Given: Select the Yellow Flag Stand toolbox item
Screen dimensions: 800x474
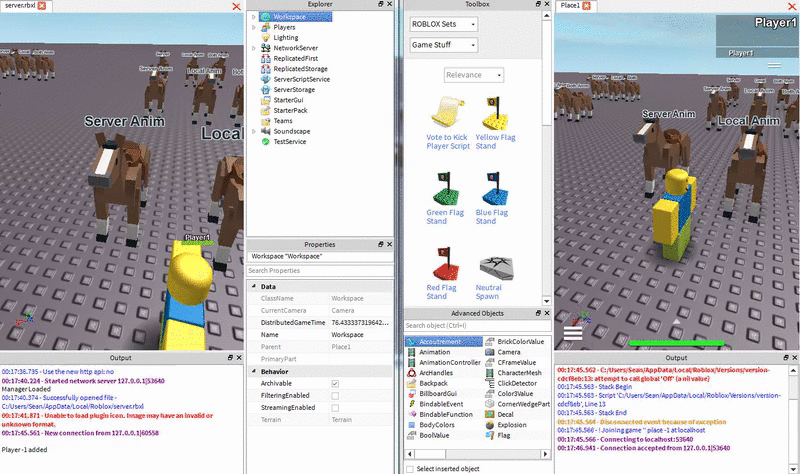Looking at the screenshot, I should pyautogui.click(x=495, y=122).
